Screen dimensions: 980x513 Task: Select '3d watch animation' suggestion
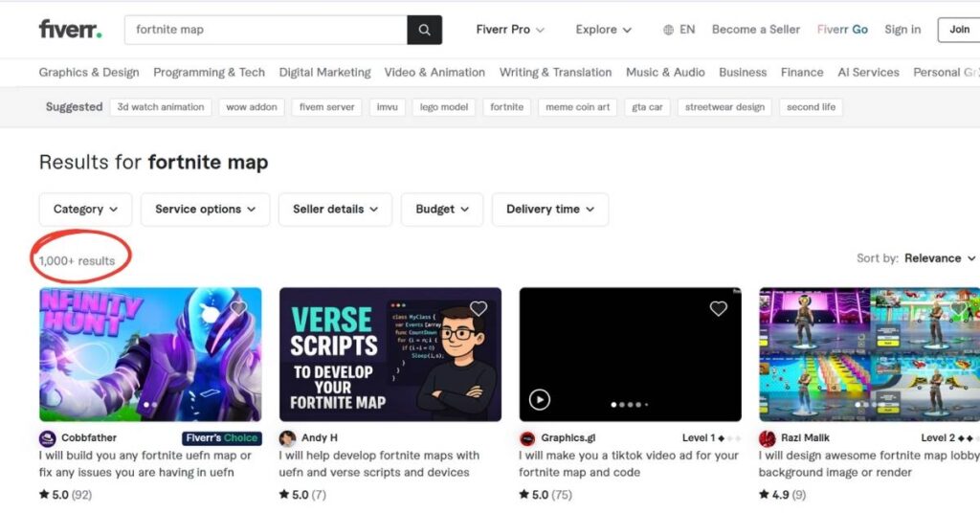(161, 107)
